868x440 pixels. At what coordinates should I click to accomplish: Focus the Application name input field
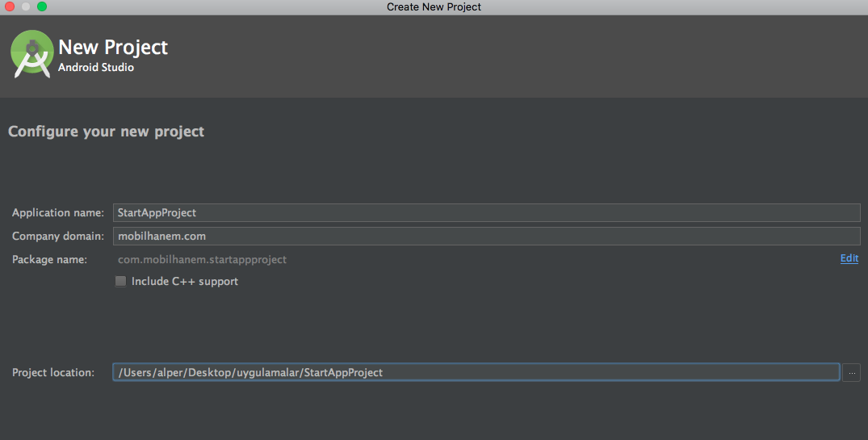click(x=487, y=212)
